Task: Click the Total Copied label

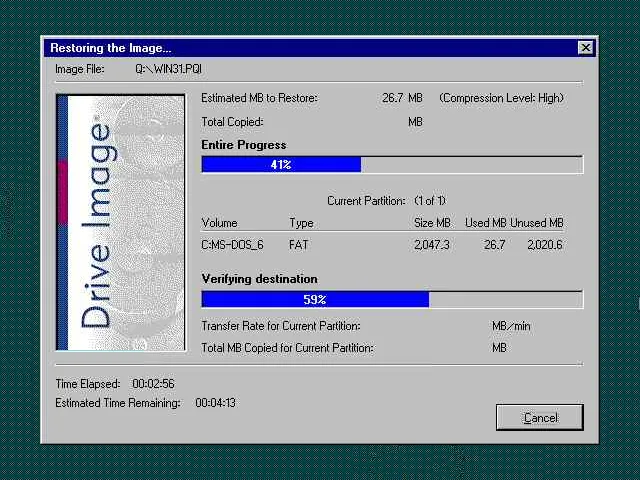Action: pyautogui.click(x=232, y=122)
